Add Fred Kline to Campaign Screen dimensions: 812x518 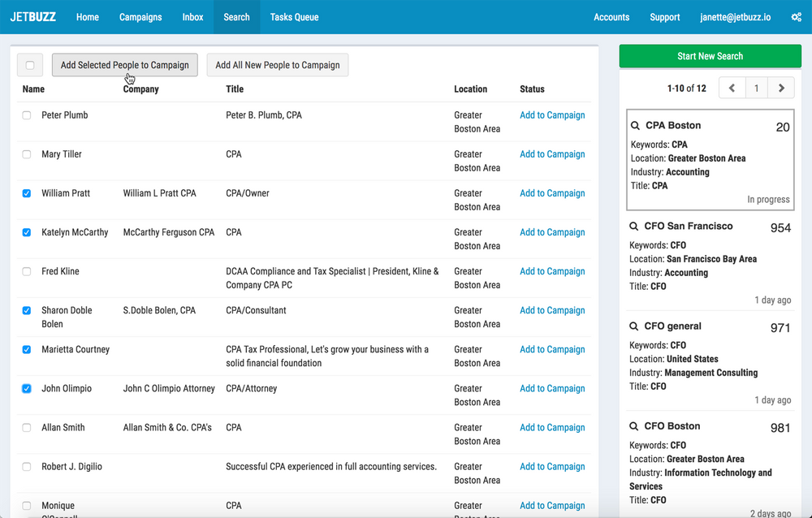click(552, 271)
